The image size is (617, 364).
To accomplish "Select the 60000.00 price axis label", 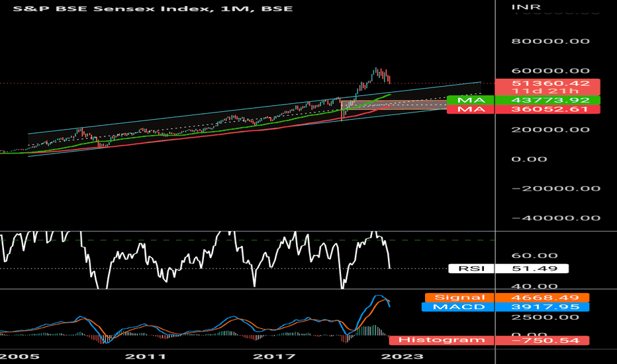I will [551, 71].
